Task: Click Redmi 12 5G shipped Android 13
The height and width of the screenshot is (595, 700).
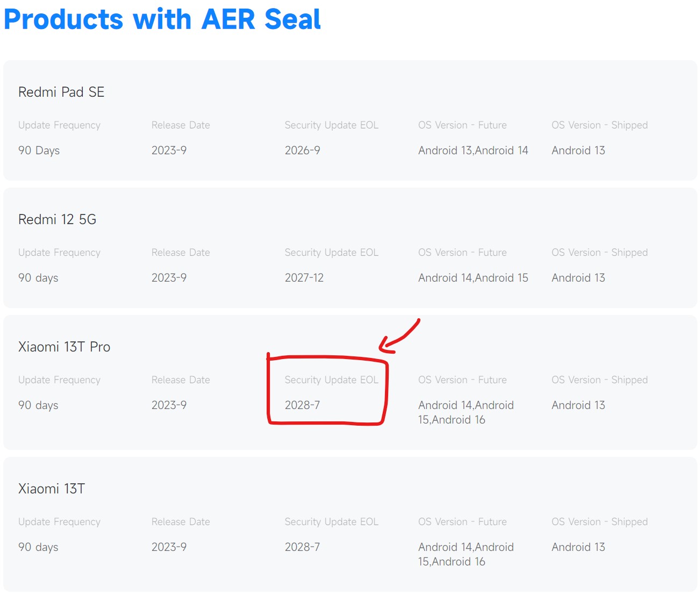Action: [x=578, y=278]
